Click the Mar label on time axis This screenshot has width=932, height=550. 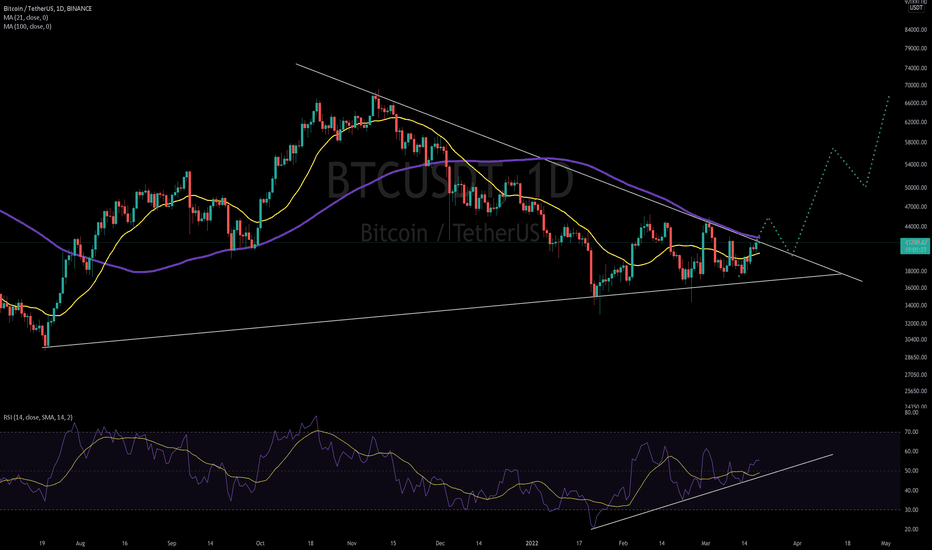[x=706, y=543]
